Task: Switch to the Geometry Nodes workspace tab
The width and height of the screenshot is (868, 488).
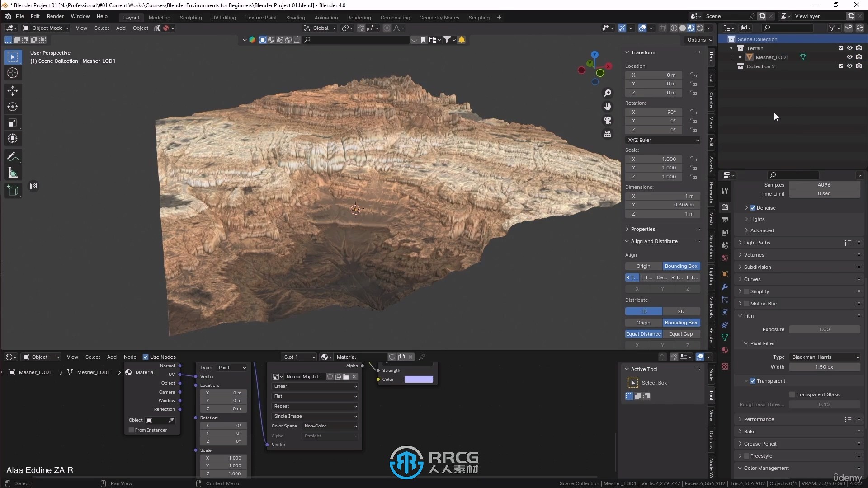Action: pos(439,18)
